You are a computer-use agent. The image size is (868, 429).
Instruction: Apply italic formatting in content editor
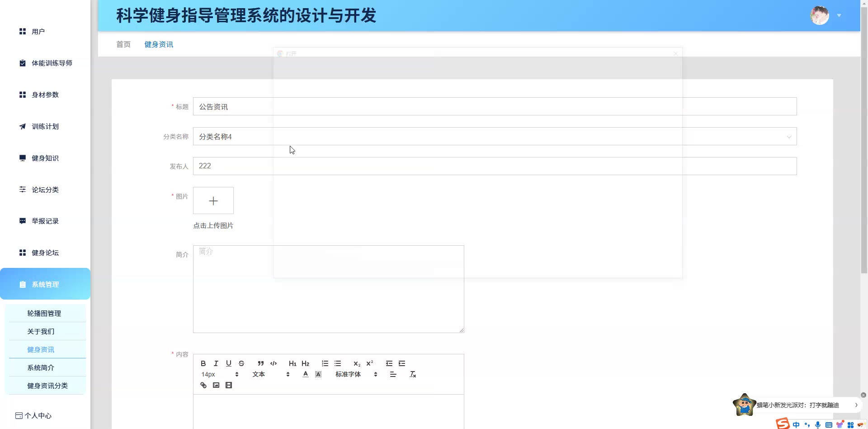(216, 363)
